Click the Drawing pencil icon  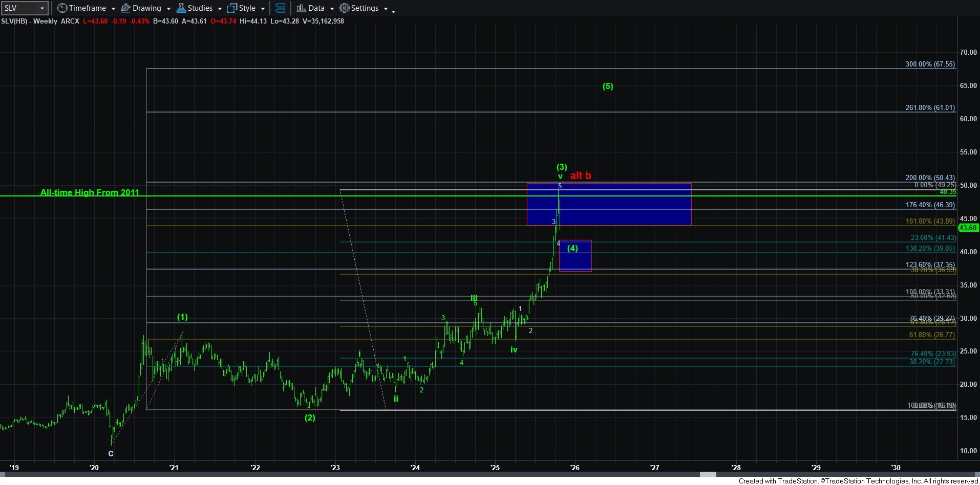125,8
